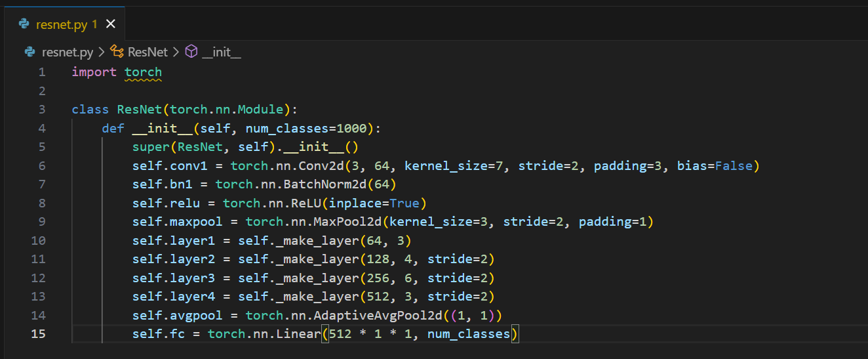Close the resnet.py editor tab
The width and height of the screenshot is (868, 359).
tap(110, 24)
